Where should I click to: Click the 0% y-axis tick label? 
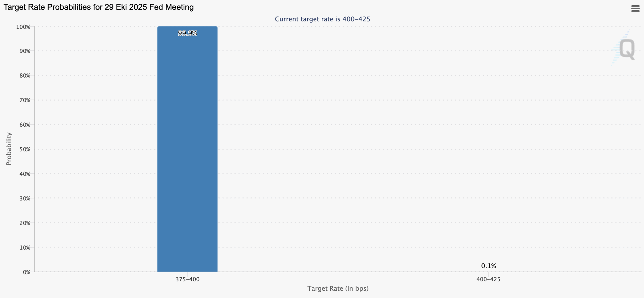click(26, 272)
